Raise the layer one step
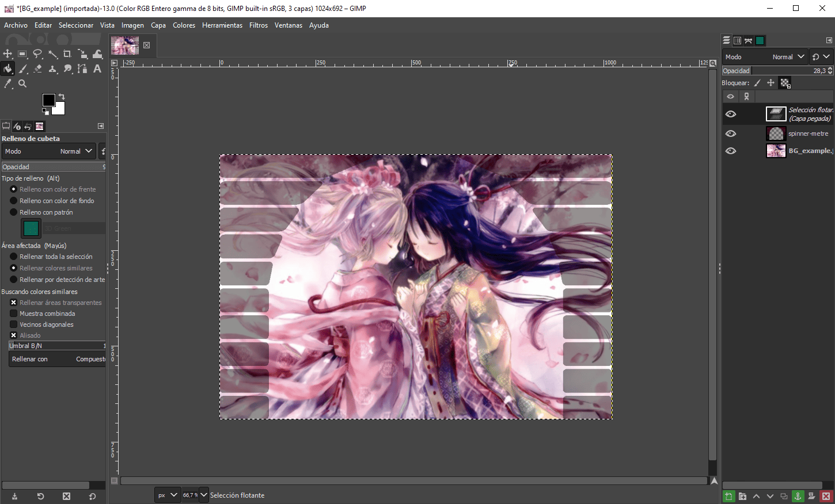The height and width of the screenshot is (504, 835). (756, 496)
